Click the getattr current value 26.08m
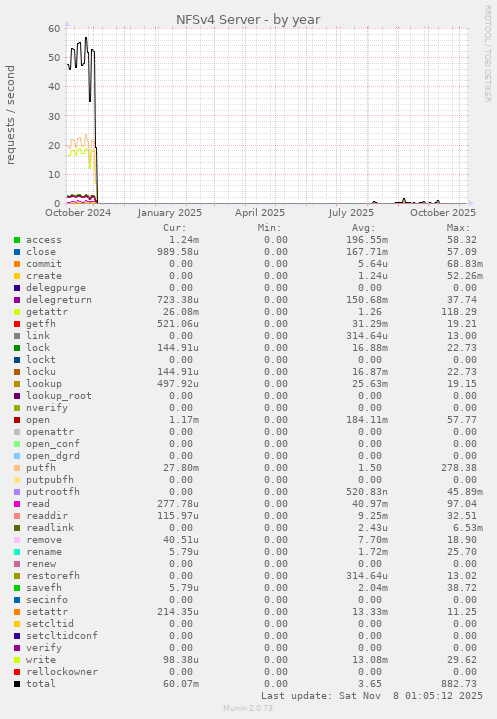The image size is (497, 719). click(x=181, y=312)
